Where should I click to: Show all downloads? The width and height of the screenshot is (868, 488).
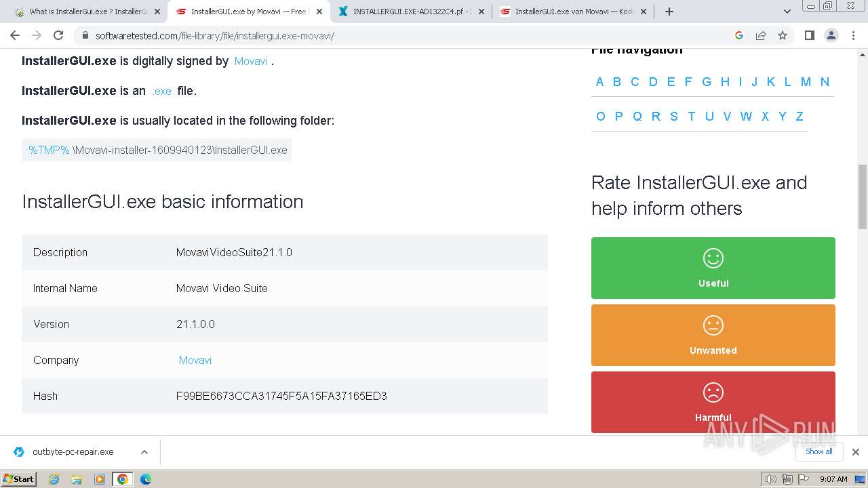click(x=819, y=451)
